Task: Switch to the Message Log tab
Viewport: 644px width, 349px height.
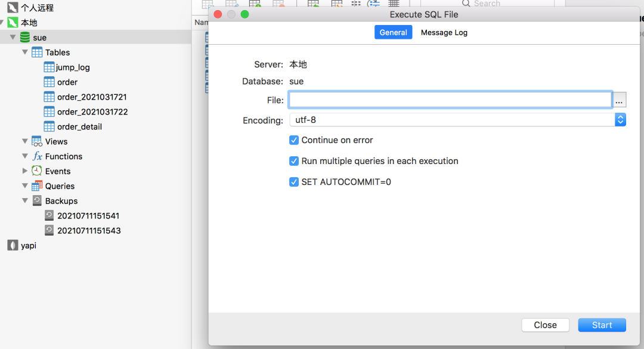Action: 444,32
